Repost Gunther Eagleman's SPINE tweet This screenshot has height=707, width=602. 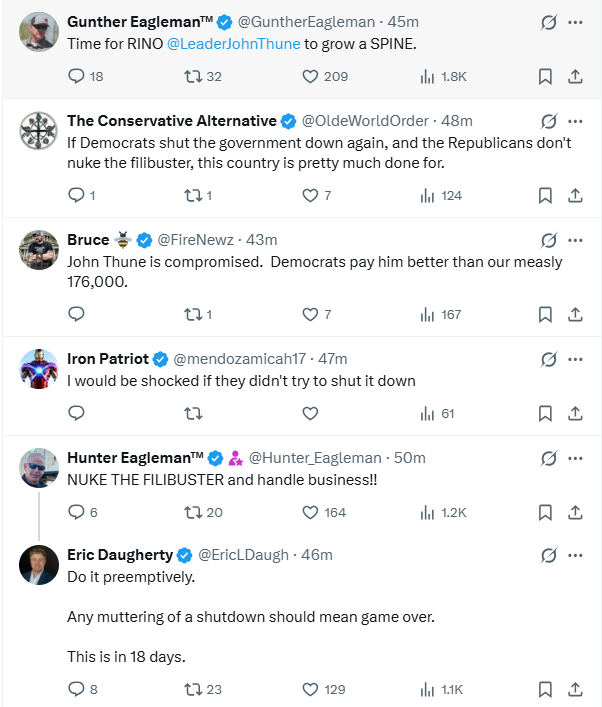pos(194,76)
